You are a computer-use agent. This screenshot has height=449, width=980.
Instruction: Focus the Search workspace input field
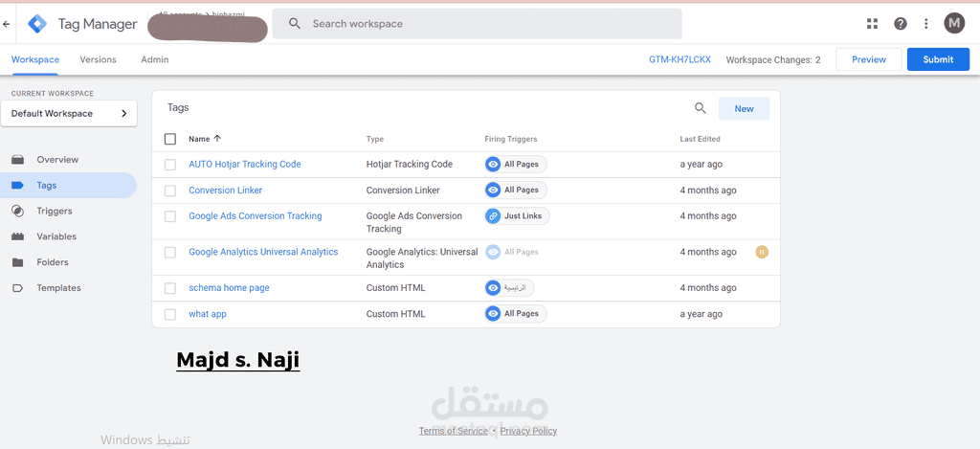coord(477,24)
